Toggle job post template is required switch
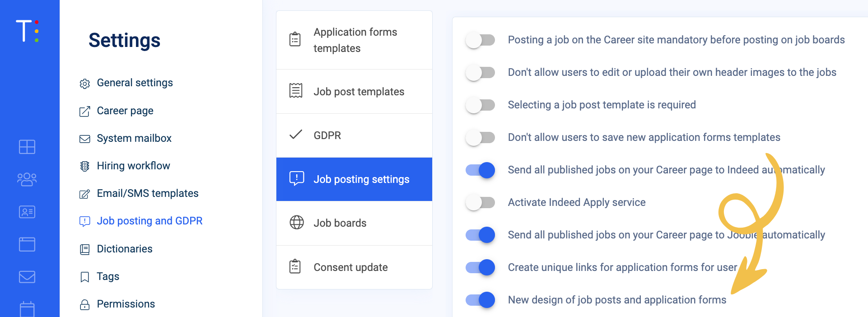The height and width of the screenshot is (317, 868). tap(480, 105)
